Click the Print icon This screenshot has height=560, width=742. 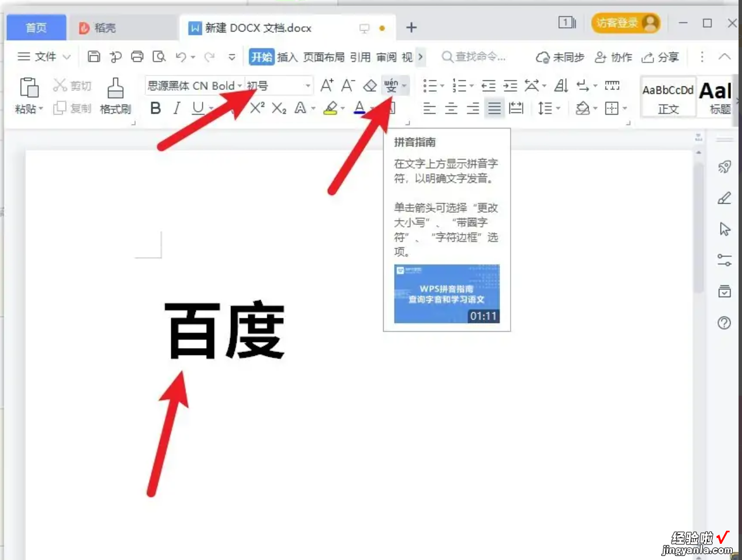[137, 57]
